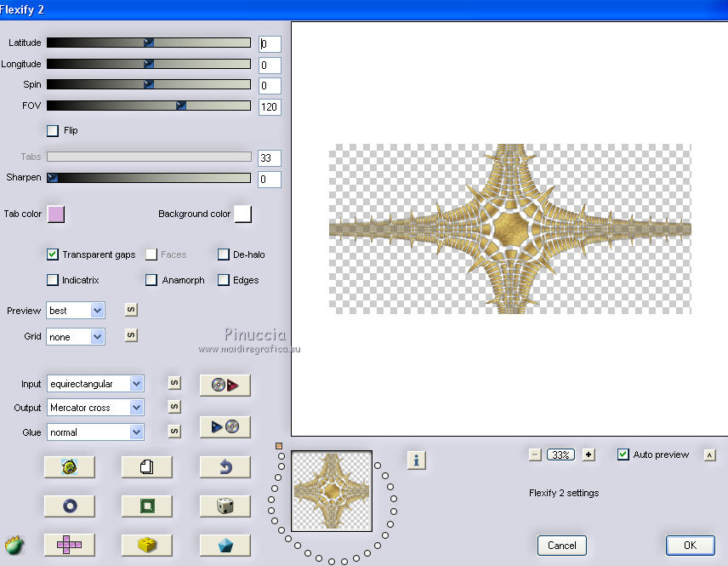This screenshot has height=566, width=728.
Task: Click the Longitude slider handle
Action: point(149,64)
